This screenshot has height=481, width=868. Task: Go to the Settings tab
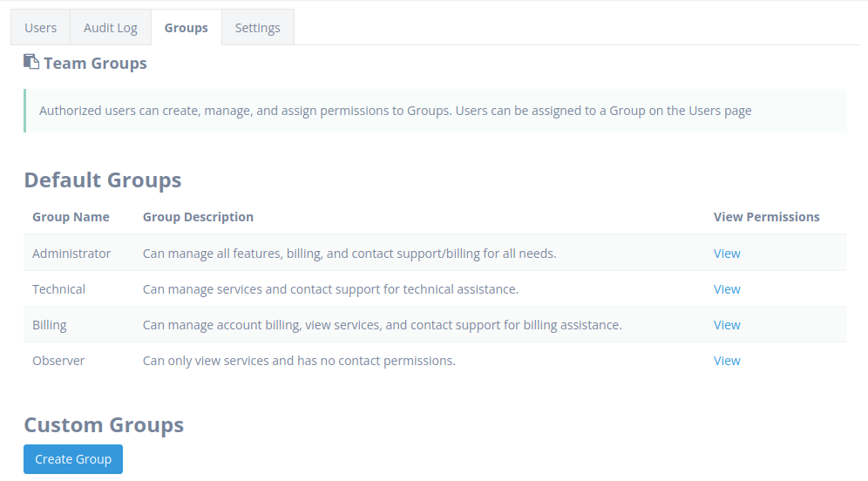(257, 27)
